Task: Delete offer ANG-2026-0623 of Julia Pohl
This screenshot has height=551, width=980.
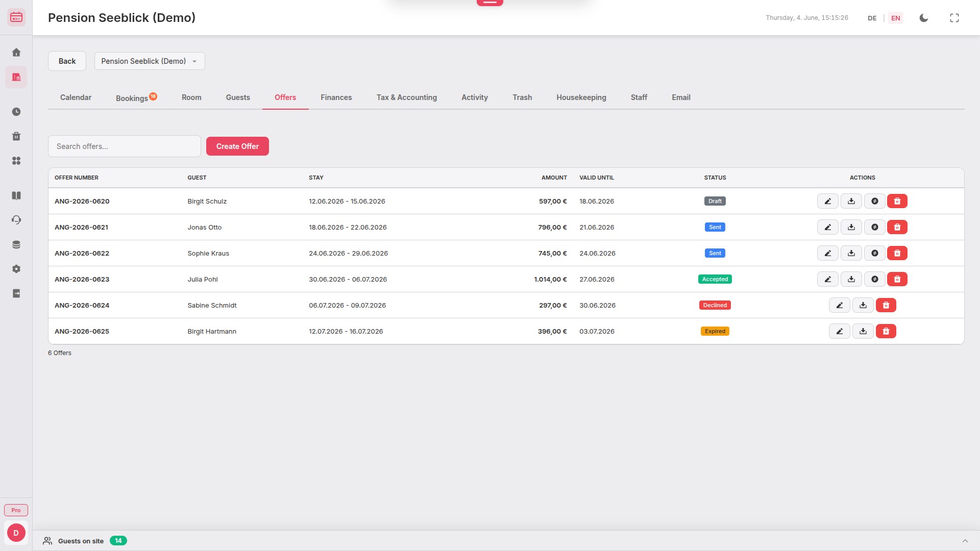Action: tap(897, 279)
